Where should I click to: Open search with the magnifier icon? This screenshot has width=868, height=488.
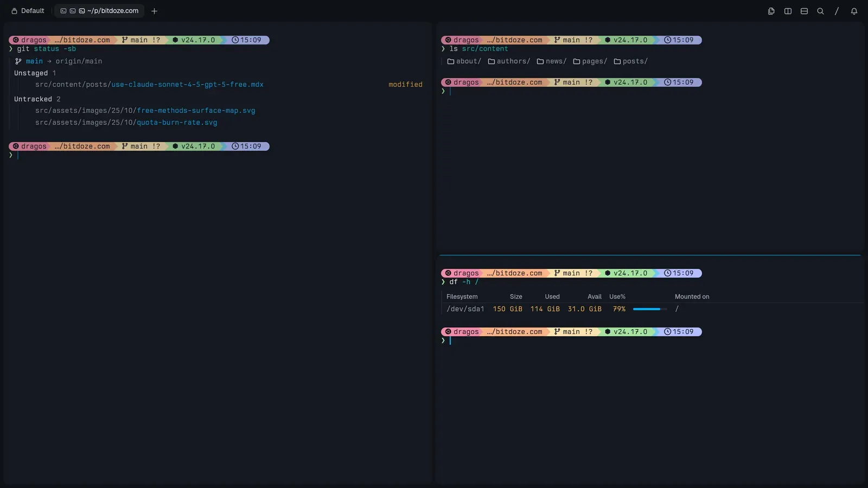[820, 11]
